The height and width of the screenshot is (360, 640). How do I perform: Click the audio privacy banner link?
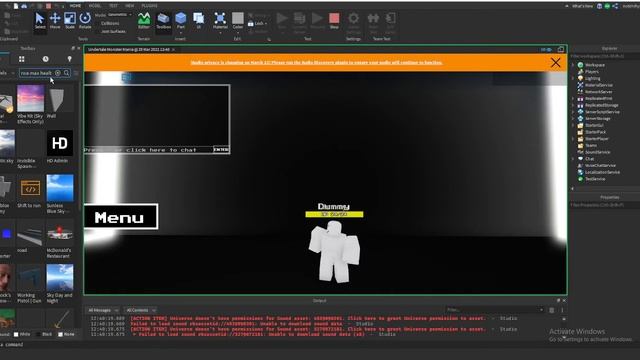click(x=316, y=62)
